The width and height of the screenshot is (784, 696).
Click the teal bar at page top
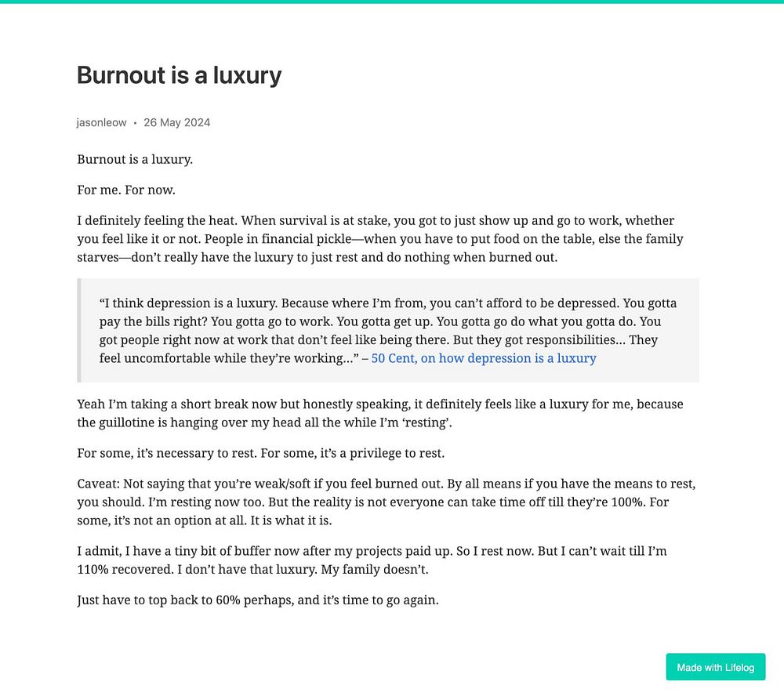392,2
